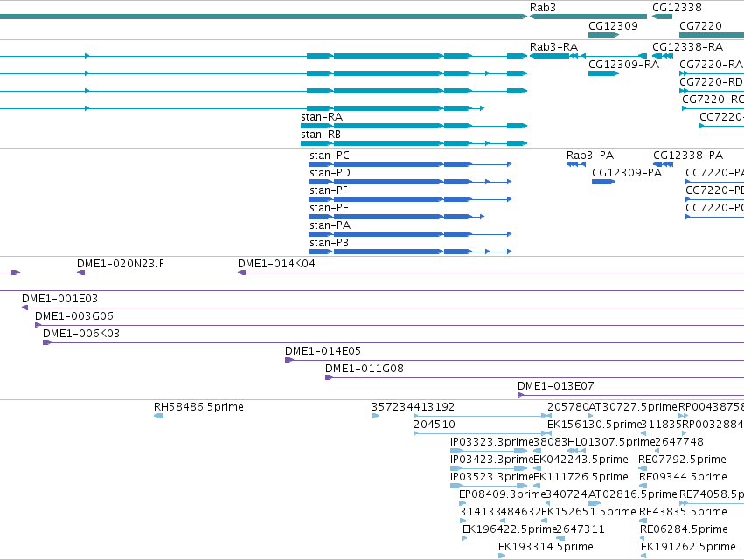This screenshot has width=744, height=560.
Task: Select the Rab3 gene feature label
Action: (542, 8)
